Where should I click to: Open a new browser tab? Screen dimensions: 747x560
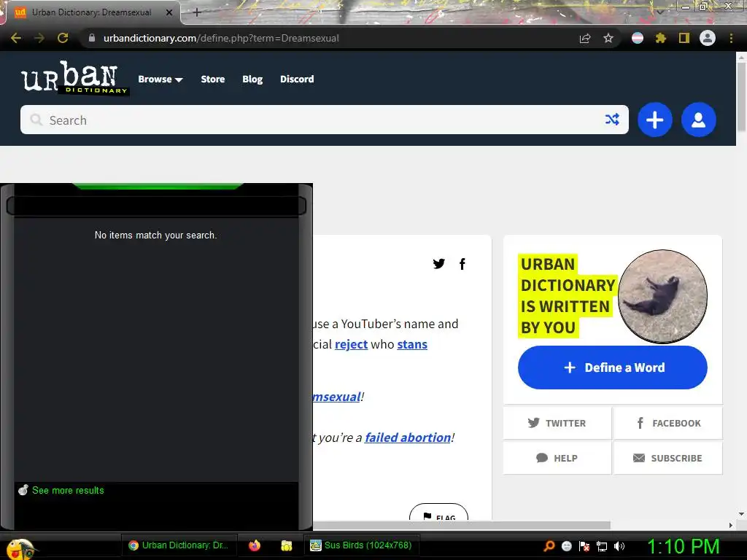197,12
